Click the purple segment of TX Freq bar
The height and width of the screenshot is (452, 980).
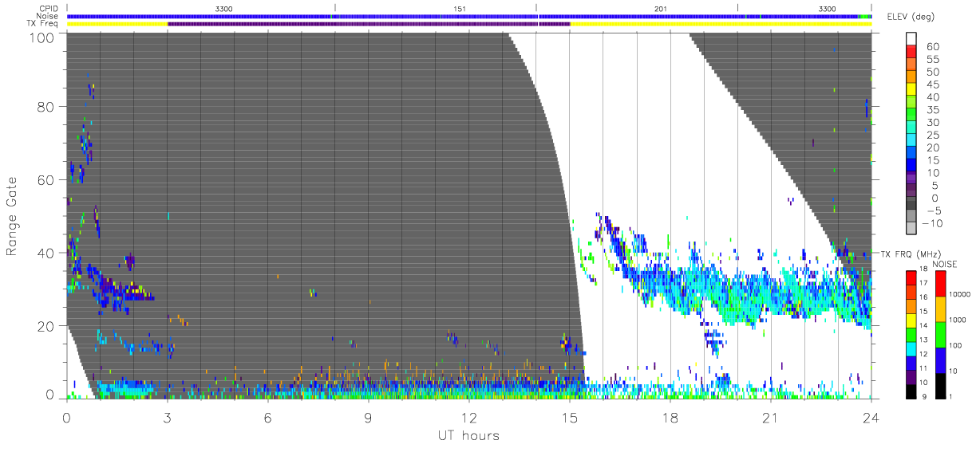(369, 24)
